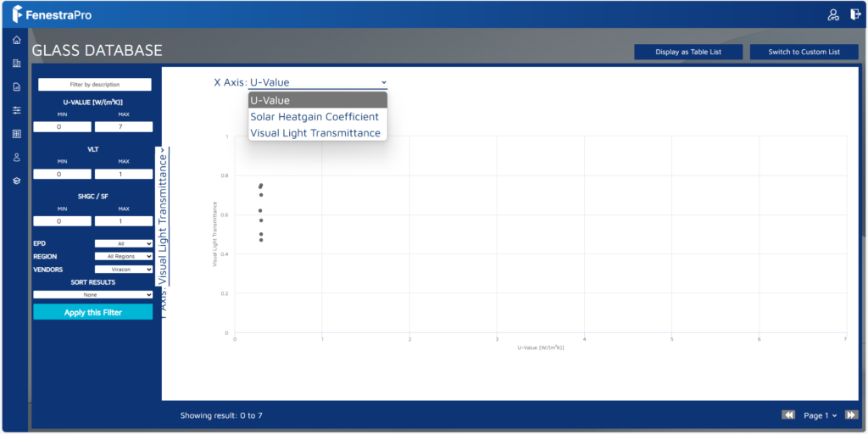Click the VLT MIN input field
Image resolution: width=868 pixels, height=434 pixels.
coord(62,174)
